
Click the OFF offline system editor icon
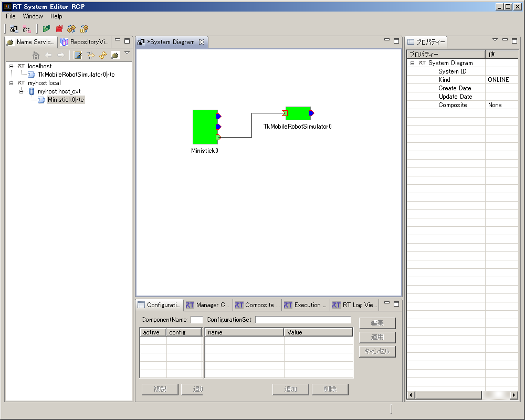tap(26, 29)
